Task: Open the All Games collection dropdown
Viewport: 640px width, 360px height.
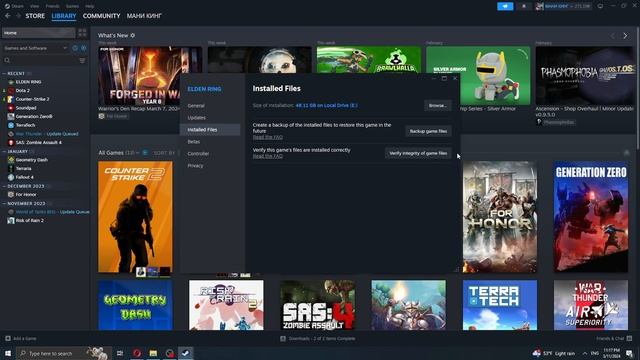Action: 118,153
